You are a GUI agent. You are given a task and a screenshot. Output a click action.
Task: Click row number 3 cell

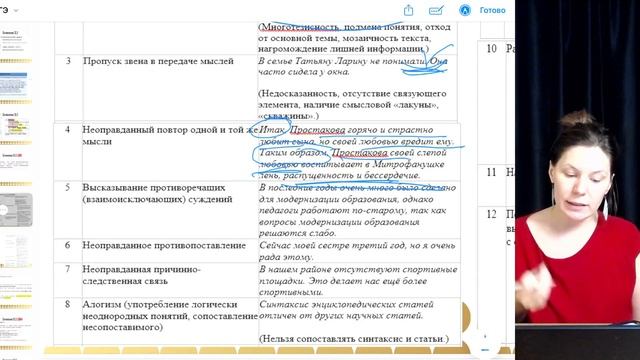[68, 61]
